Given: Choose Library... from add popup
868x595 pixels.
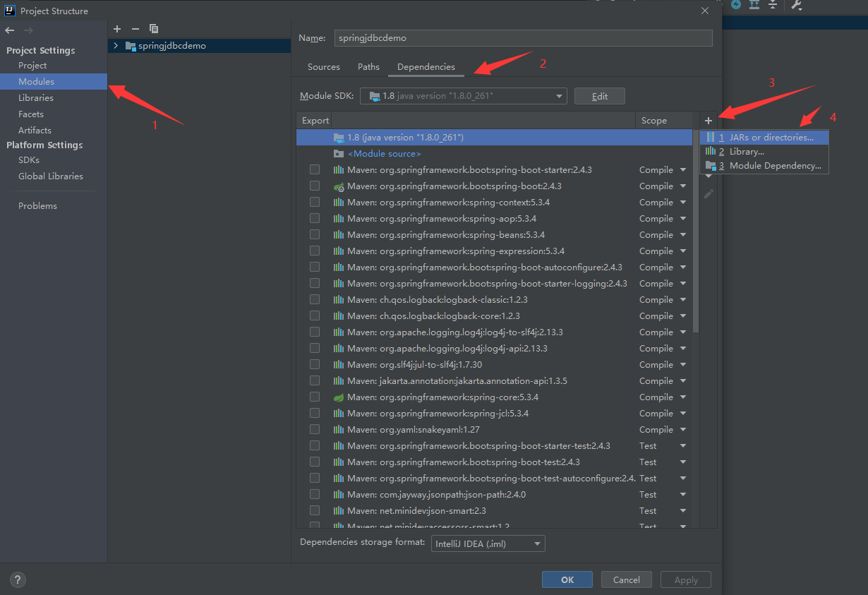Looking at the screenshot, I should click(x=764, y=152).
